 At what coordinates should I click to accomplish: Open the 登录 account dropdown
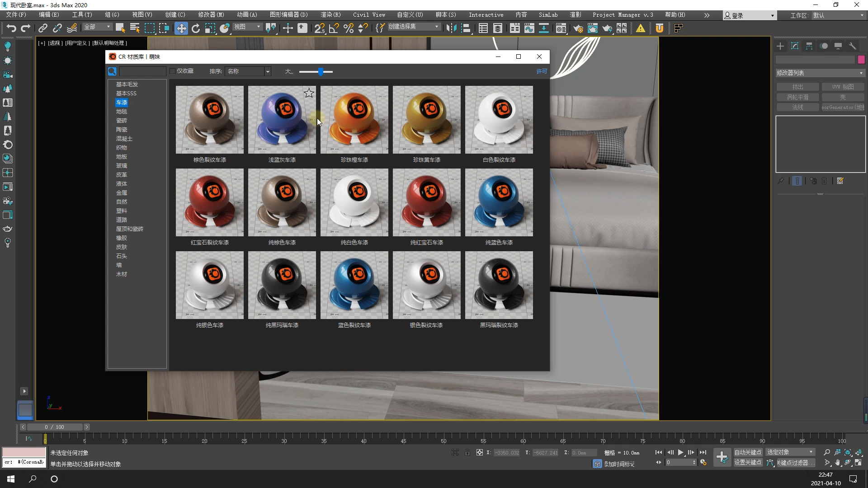tap(749, 15)
